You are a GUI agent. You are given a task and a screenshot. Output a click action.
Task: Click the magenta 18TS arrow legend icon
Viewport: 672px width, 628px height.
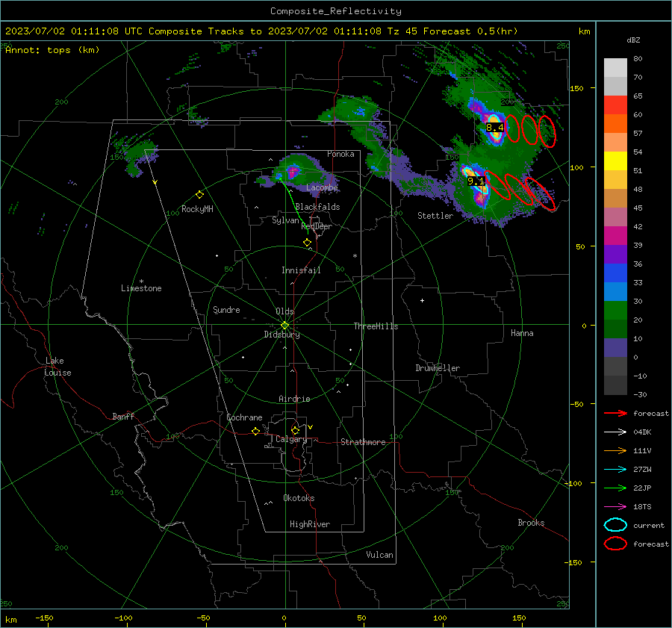click(x=615, y=507)
